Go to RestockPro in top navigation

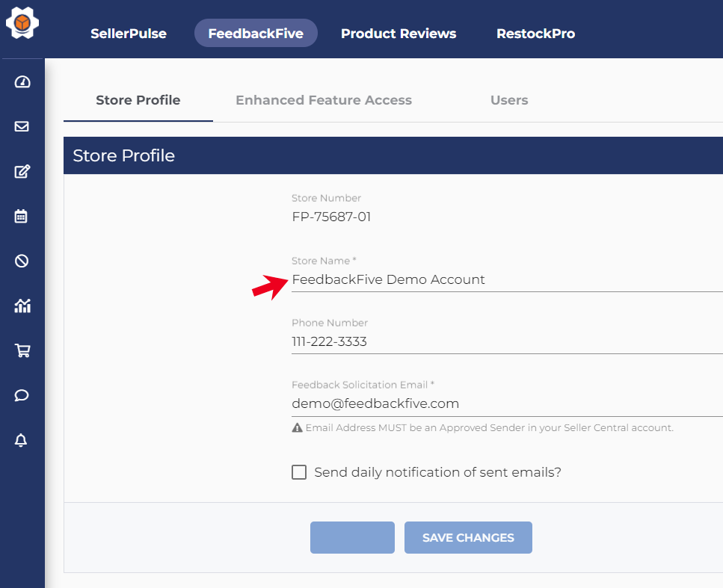(x=535, y=34)
